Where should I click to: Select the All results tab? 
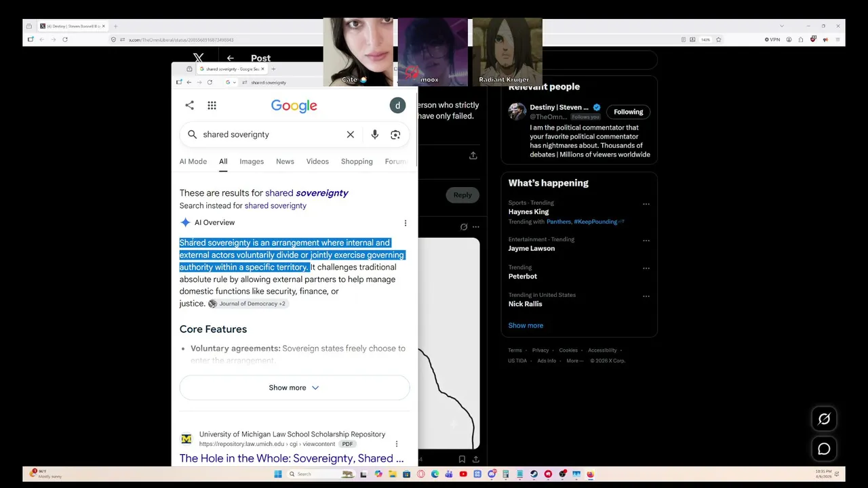point(223,161)
